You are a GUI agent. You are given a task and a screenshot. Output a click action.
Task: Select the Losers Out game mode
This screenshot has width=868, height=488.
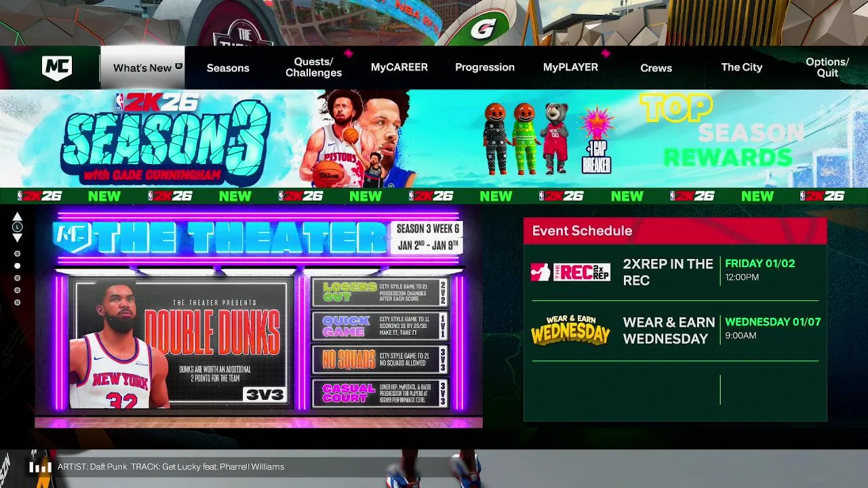pos(380,292)
